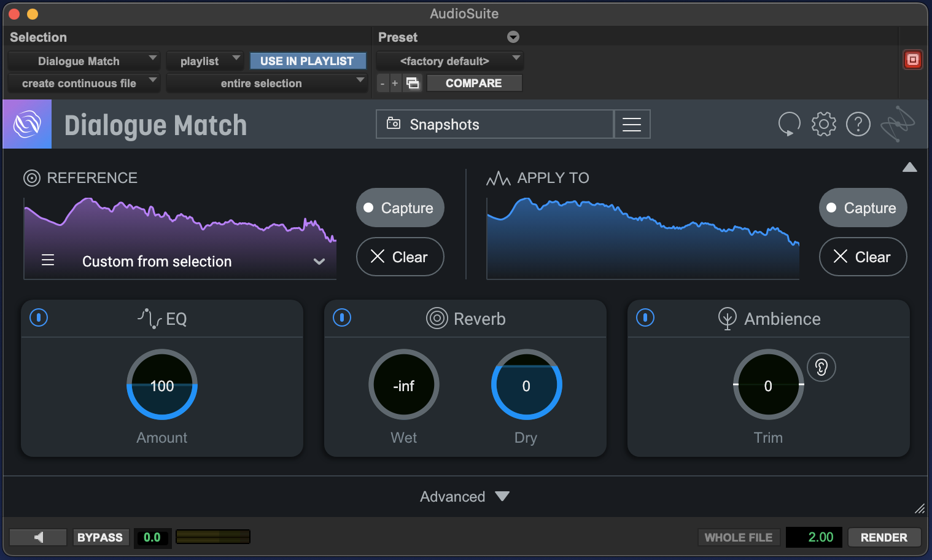Click the Ambience Trim knob
Image resolution: width=932 pixels, height=560 pixels.
(x=768, y=385)
